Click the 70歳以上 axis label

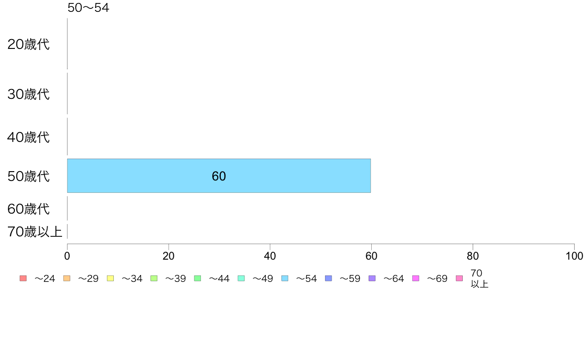pyautogui.click(x=35, y=231)
